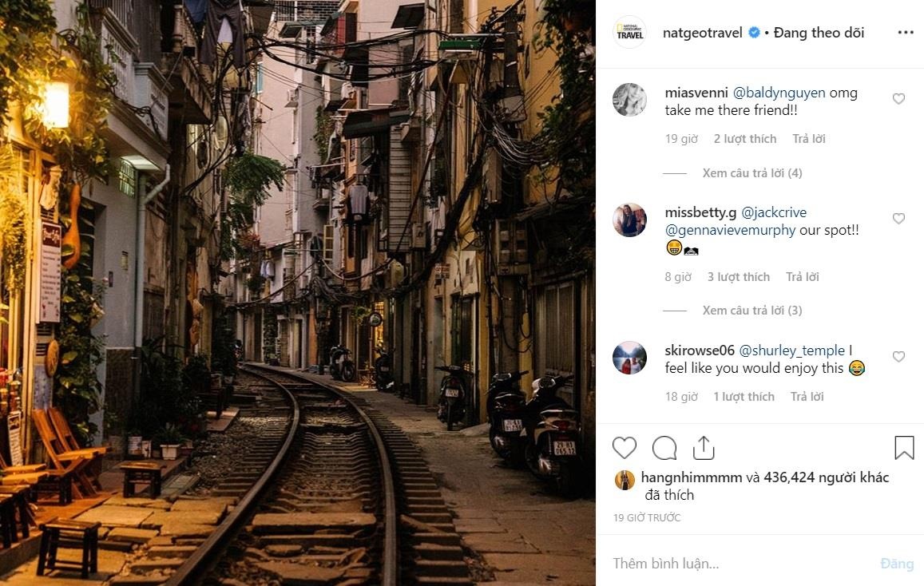Screen dimensions: 924x586
Task: Open the three-dot more options menu
Action: [905, 33]
